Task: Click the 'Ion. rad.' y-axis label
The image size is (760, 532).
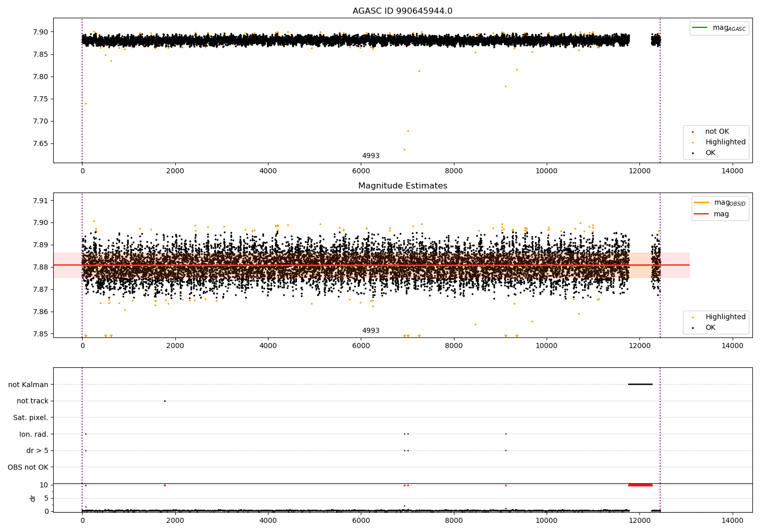Action: [34, 434]
